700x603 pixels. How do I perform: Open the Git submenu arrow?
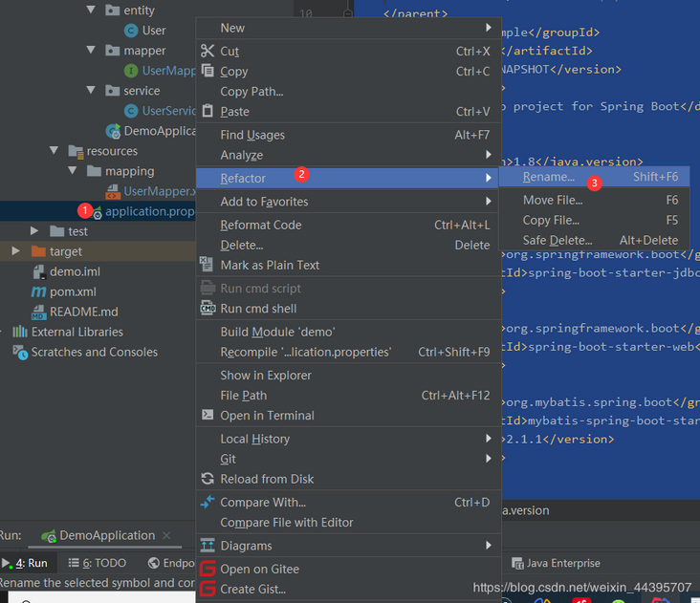pos(489,459)
